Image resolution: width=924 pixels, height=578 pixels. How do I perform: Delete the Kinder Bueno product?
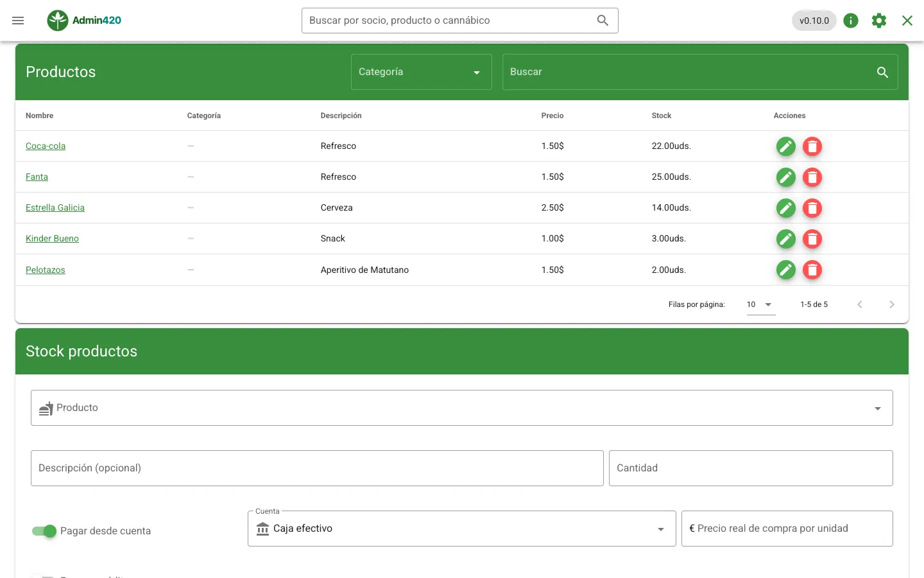812,239
